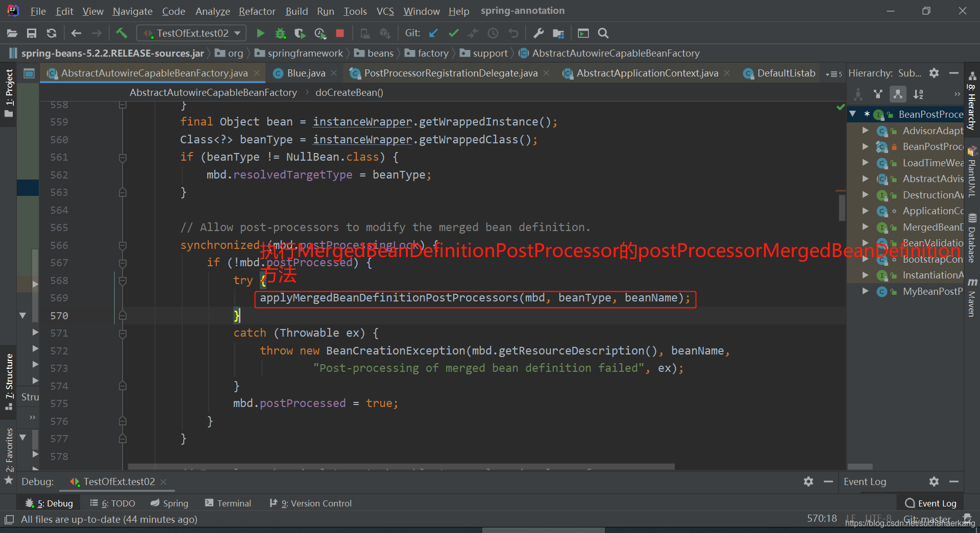Go back with the left arrow
980x533 pixels.
(76, 33)
